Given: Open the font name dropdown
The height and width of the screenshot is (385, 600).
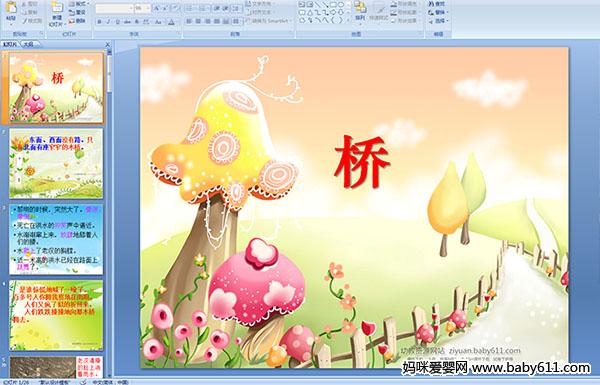Looking at the screenshot, I should 130,8.
